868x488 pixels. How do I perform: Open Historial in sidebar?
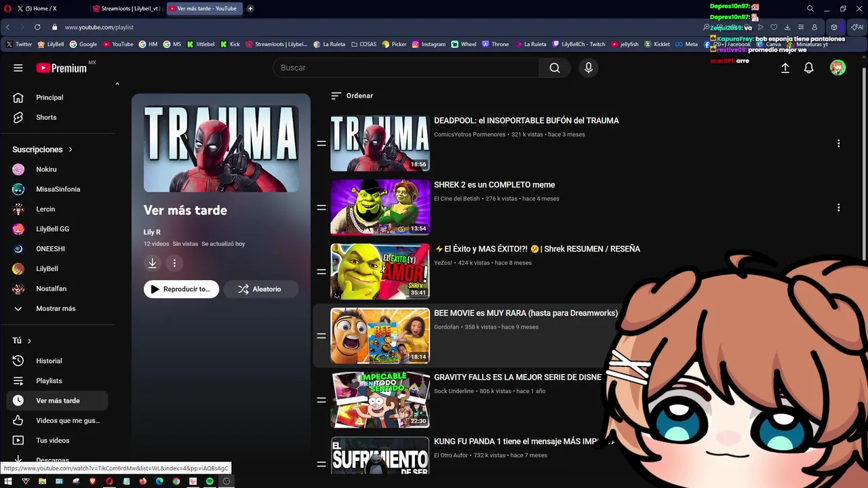(58, 361)
